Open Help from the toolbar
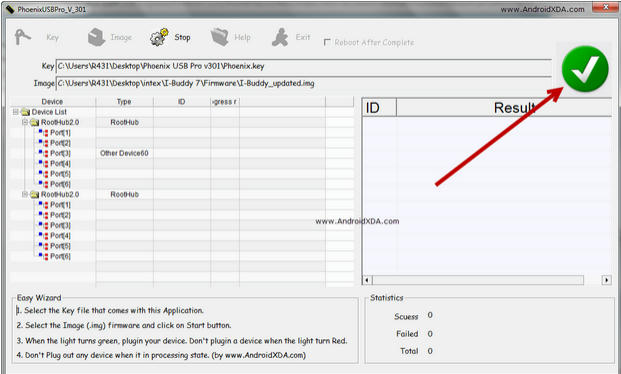Viewport: 621px width, 374px height. tap(230, 37)
